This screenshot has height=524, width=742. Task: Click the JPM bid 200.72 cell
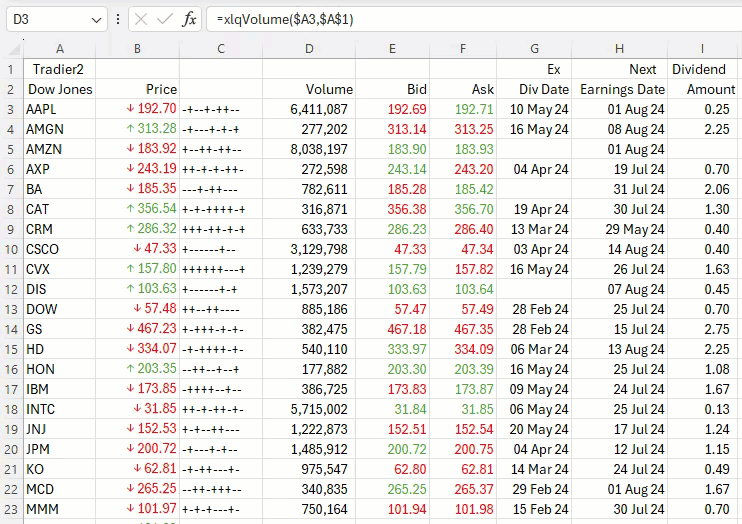[x=392, y=449]
